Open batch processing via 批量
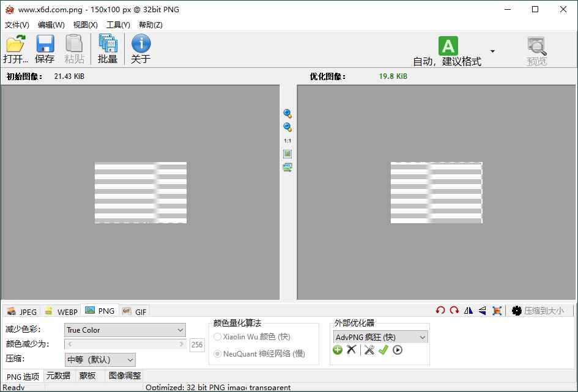This screenshot has height=392, width=578. pos(108,49)
